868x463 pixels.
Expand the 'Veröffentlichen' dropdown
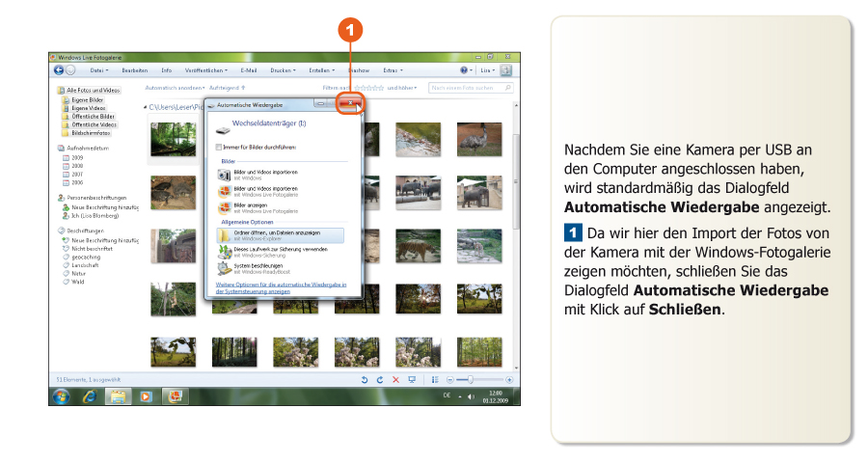[x=207, y=70]
